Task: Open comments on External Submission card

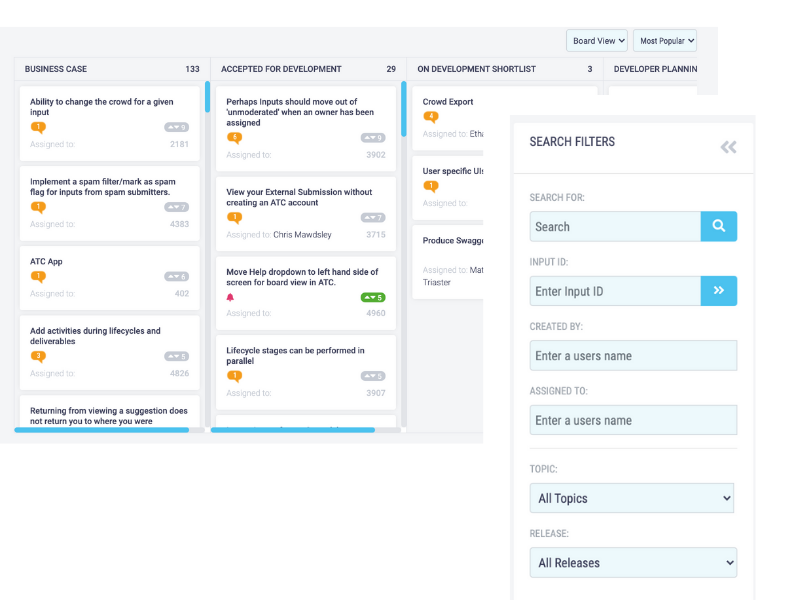Action: coord(235,218)
